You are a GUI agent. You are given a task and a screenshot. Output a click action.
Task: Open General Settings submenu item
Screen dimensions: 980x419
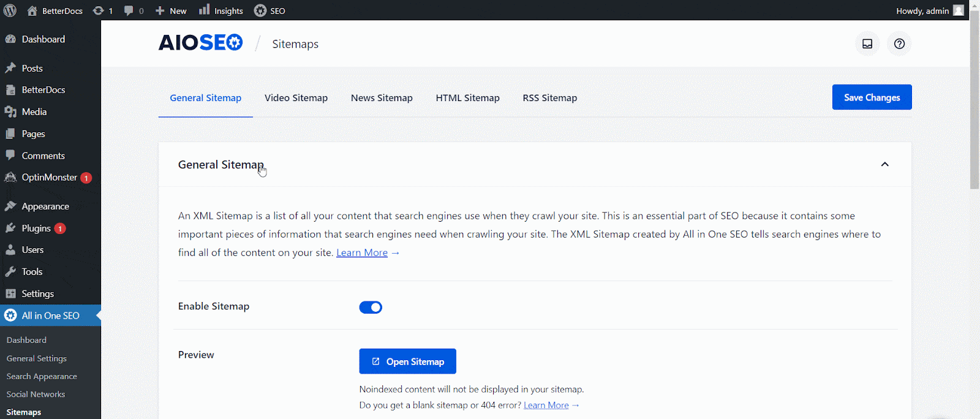coord(37,358)
